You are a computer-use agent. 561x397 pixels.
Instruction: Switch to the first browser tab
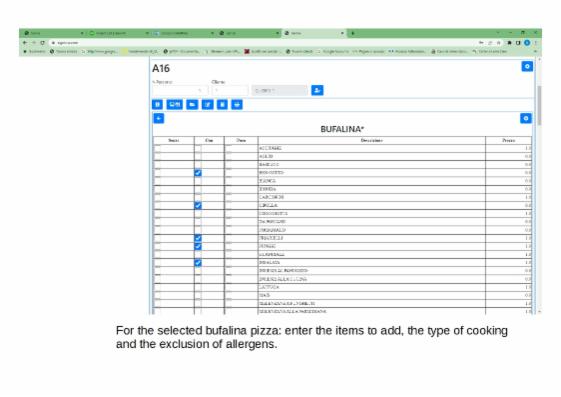(53, 33)
